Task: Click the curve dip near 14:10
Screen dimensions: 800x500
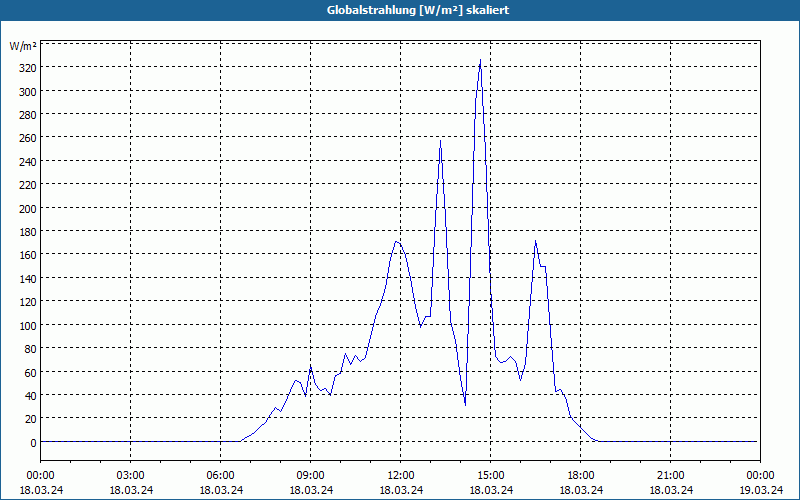Action: [x=465, y=405]
